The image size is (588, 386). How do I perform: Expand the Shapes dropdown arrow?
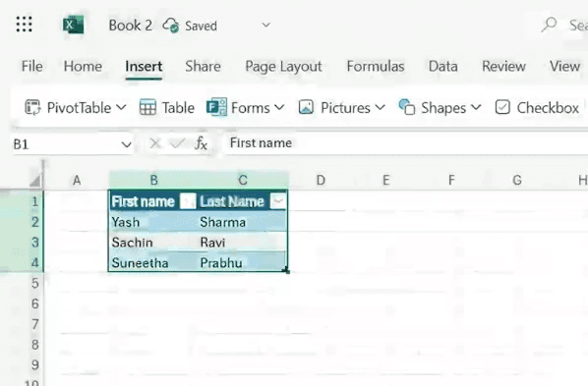coord(476,108)
